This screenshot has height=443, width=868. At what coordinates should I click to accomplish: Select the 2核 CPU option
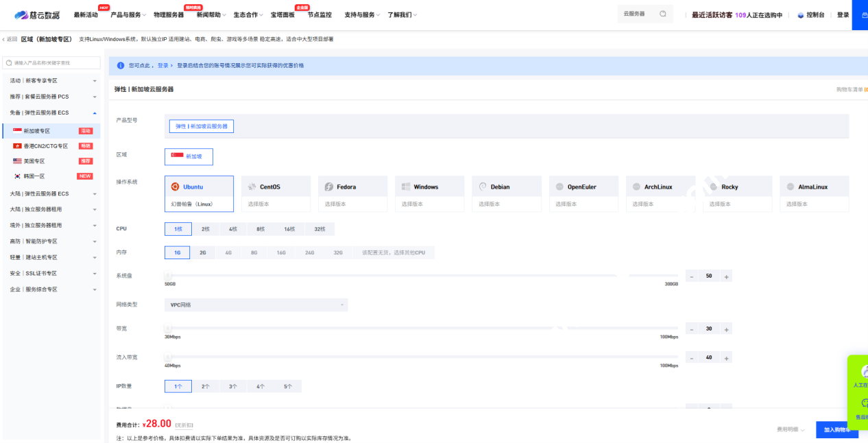[x=206, y=229]
